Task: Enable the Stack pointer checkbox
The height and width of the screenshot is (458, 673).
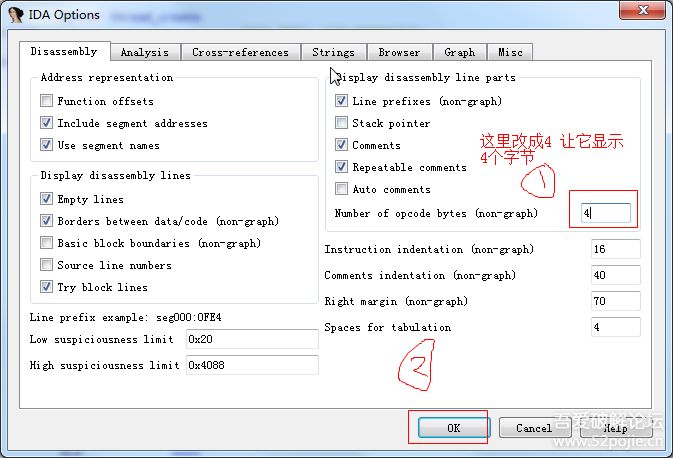Action: click(341, 123)
